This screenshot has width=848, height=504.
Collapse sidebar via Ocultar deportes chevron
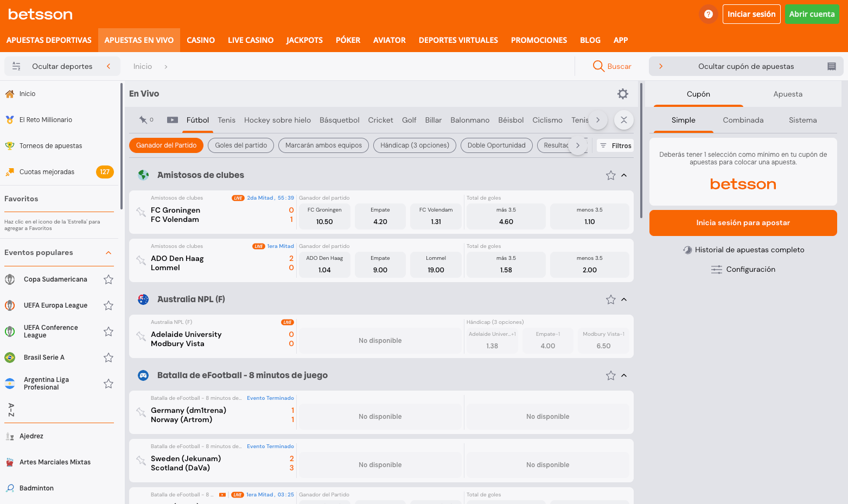pyautogui.click(x=109, y=66)
